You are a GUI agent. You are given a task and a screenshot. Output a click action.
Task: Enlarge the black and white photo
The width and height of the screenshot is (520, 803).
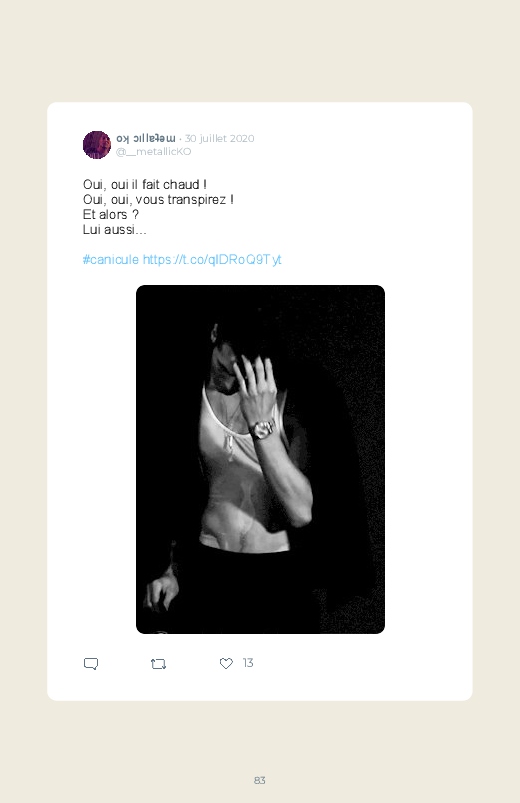click(x=260, y=459)
